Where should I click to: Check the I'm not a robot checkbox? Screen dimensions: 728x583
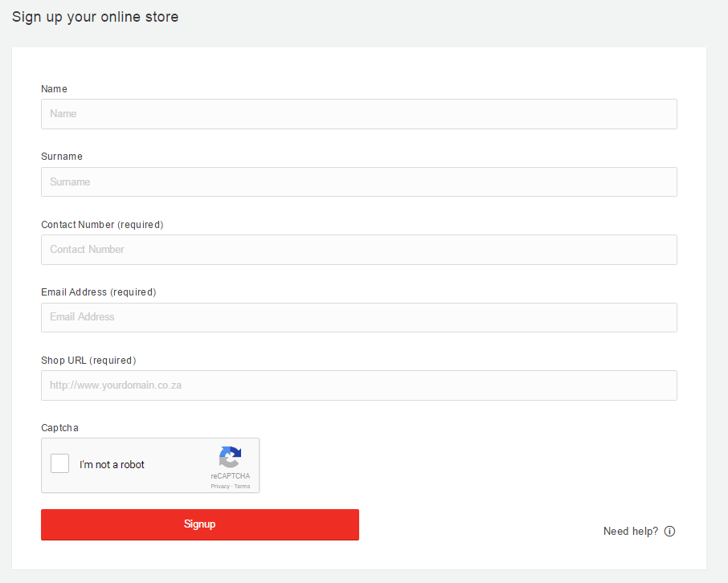(59, 463)
